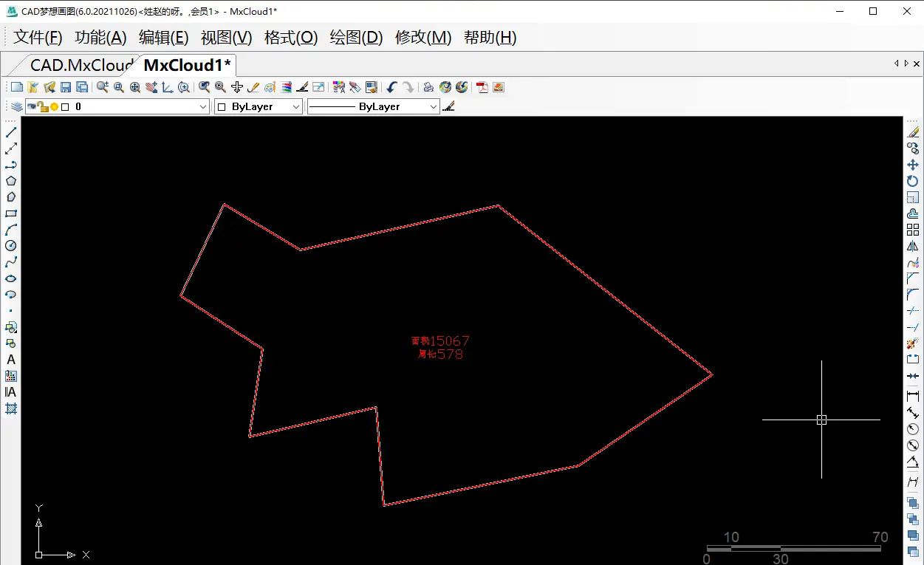Select the multiline text IA tool
This screenshot has width=924, height=565.
(11, 392)
